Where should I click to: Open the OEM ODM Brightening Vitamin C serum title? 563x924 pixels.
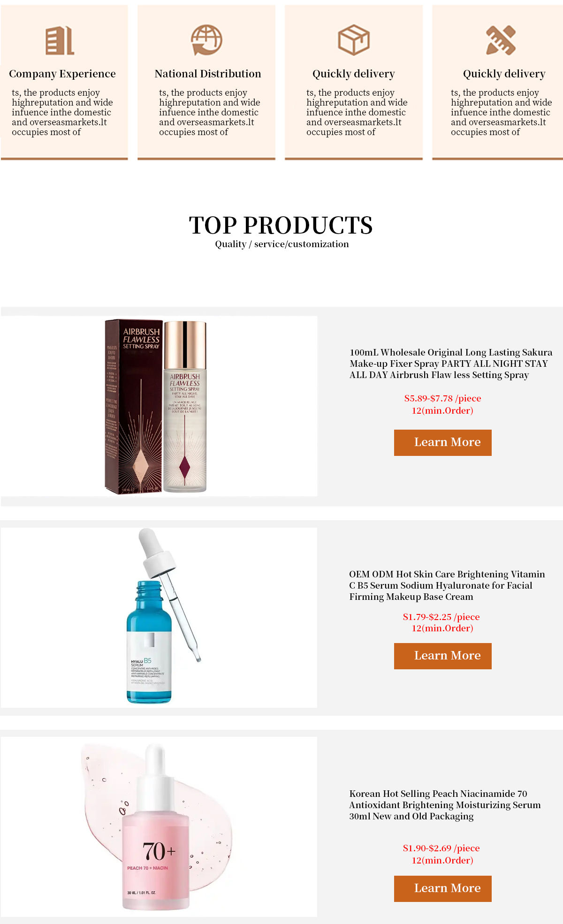tap(447, 585)
